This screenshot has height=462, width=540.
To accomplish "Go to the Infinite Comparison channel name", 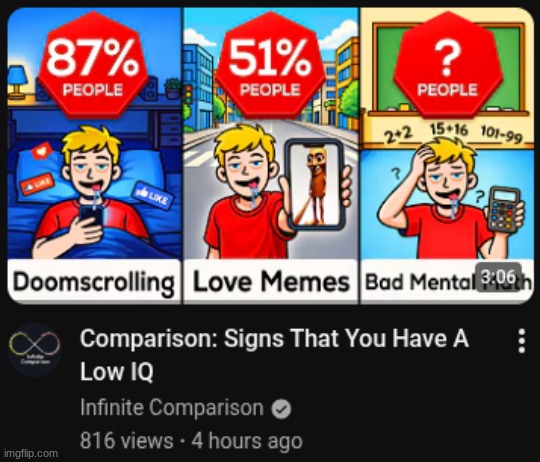I will [172, 408].
